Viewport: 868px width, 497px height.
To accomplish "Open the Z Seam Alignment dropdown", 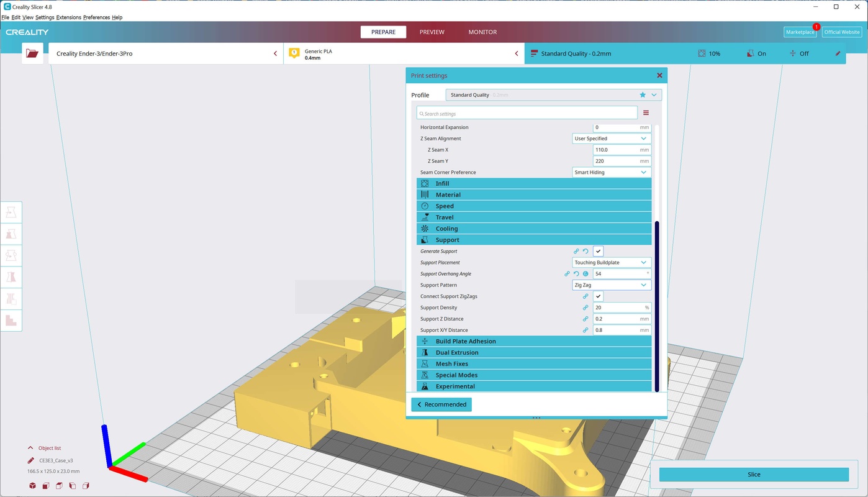I will [612, 139].
